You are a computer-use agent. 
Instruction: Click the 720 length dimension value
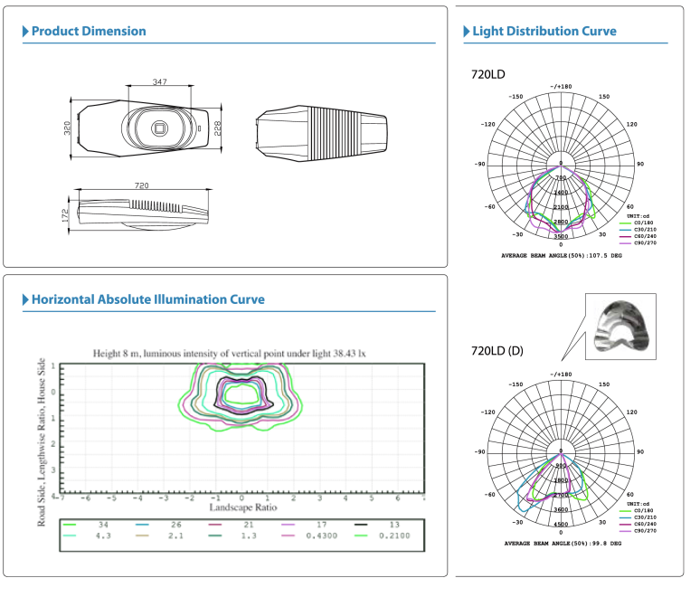141,185
